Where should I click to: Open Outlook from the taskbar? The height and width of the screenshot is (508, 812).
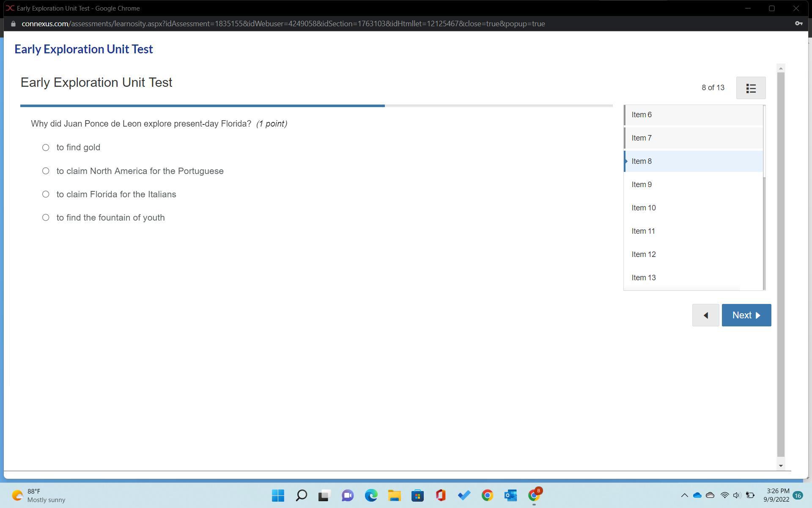(x=510, y=495)
